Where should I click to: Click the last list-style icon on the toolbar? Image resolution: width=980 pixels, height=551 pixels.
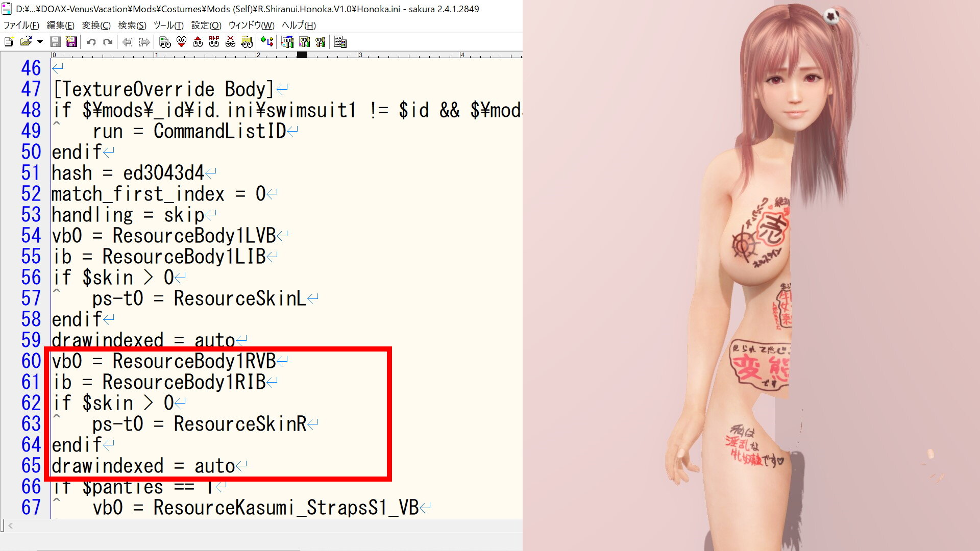340,42
